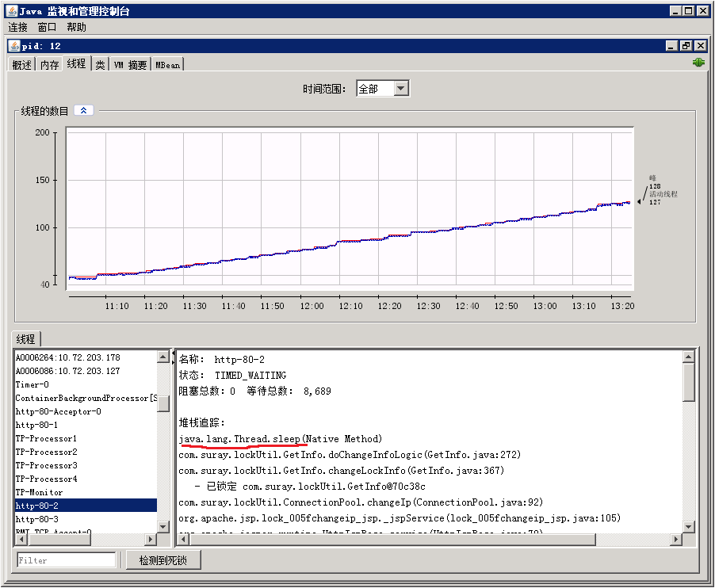Click stack trace horizontal scroll right arrow
The height and width of the screenshot is (588, 715).
tap(676, 540)
